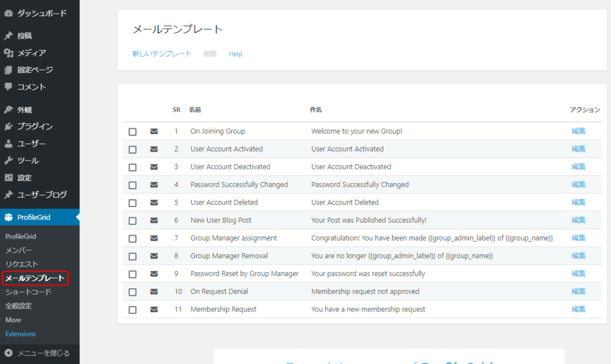This screenshot has height=364, width=611.
Task: Click the plugin plug icon beside プラグイン
Action: coord(8,127)
